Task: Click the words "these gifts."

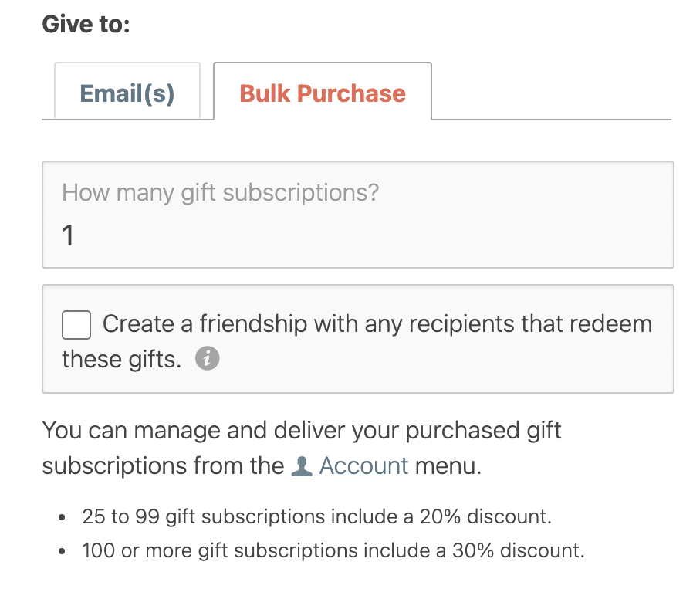Action: pos(121,359)
